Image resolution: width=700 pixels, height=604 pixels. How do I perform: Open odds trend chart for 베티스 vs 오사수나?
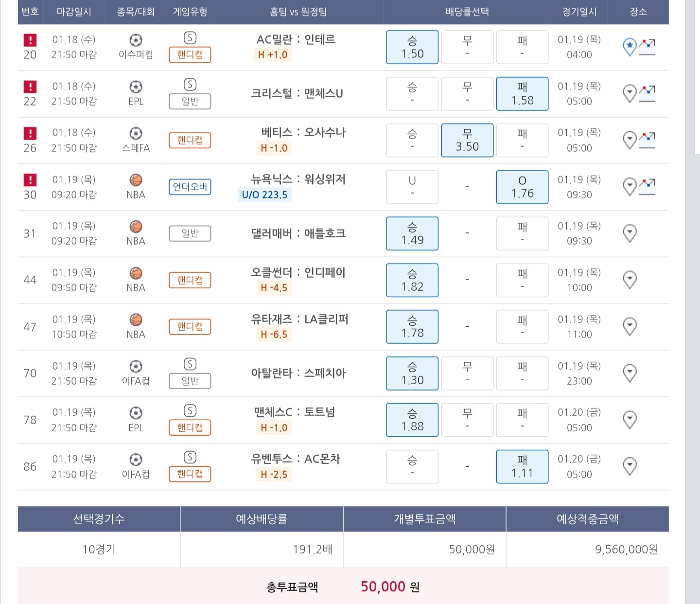pos(647,140)
